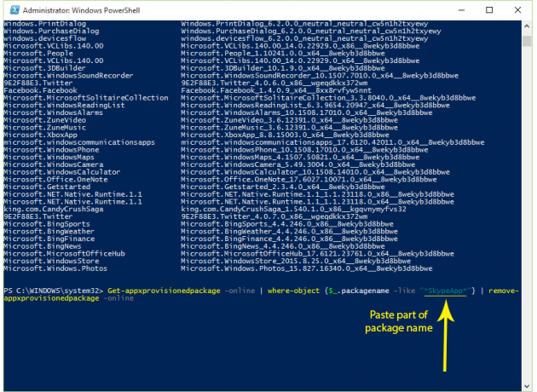Click the Microsoft.WindowsCalculator entry
Screen dimensions: 537x392
coord(57,174)
